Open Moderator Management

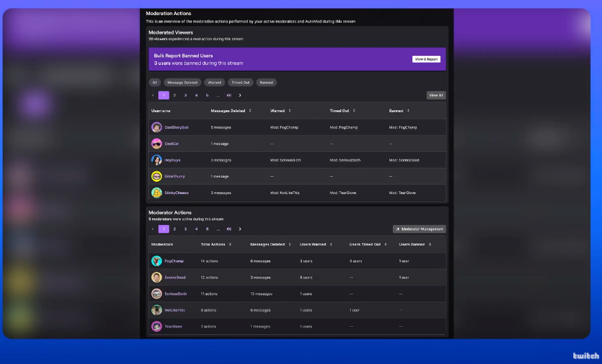(x=419, y=229)
